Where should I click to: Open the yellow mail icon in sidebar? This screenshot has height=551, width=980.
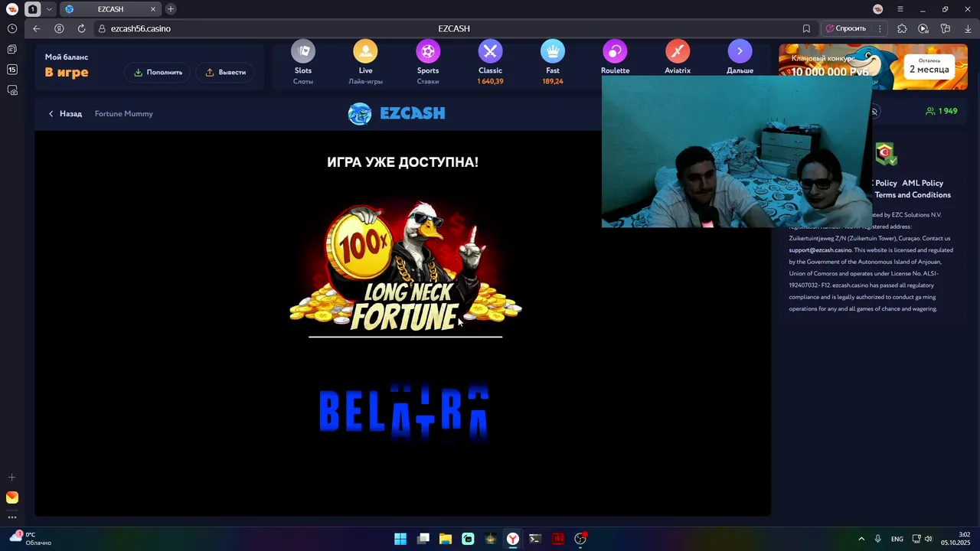[12, 497]
